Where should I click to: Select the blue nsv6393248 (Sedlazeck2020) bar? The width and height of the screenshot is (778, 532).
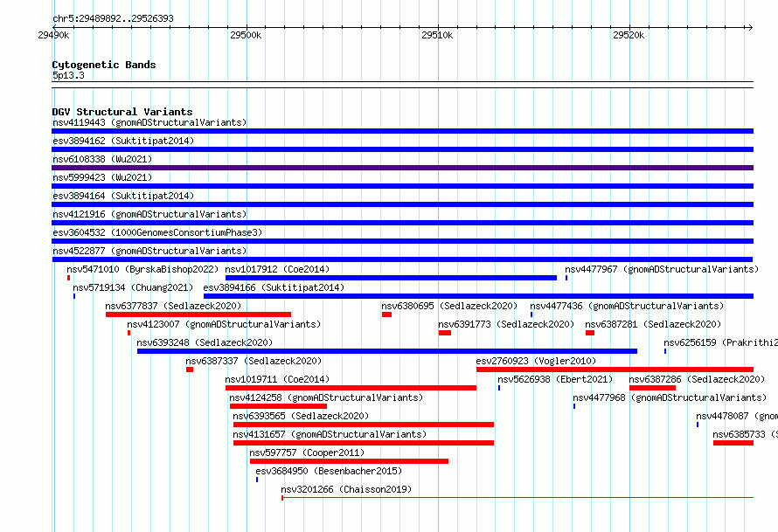coord(387,351)
